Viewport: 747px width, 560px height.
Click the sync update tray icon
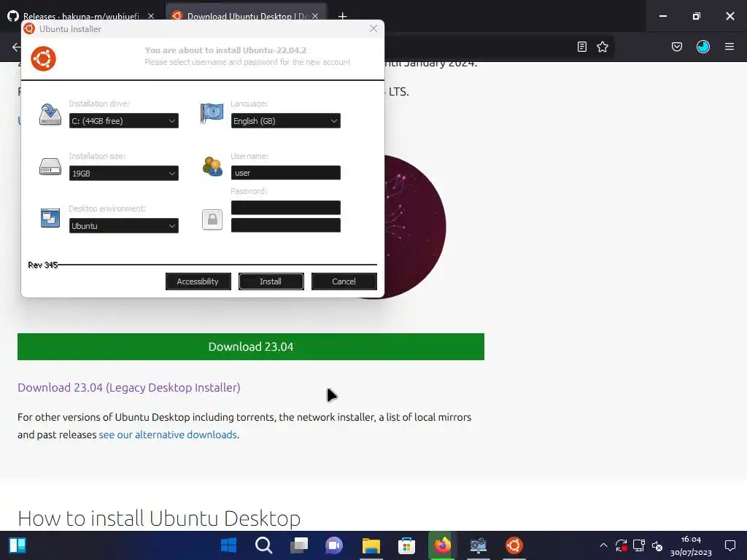pos(622,545)
